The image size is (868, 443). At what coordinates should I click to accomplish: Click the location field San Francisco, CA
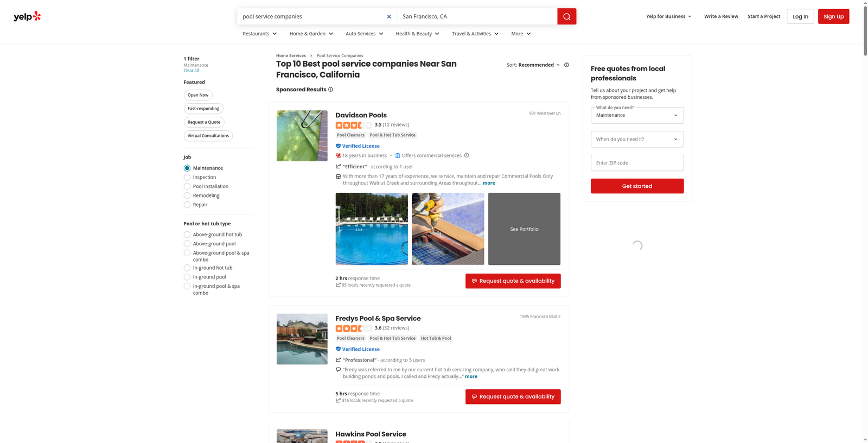coord(477,16)
